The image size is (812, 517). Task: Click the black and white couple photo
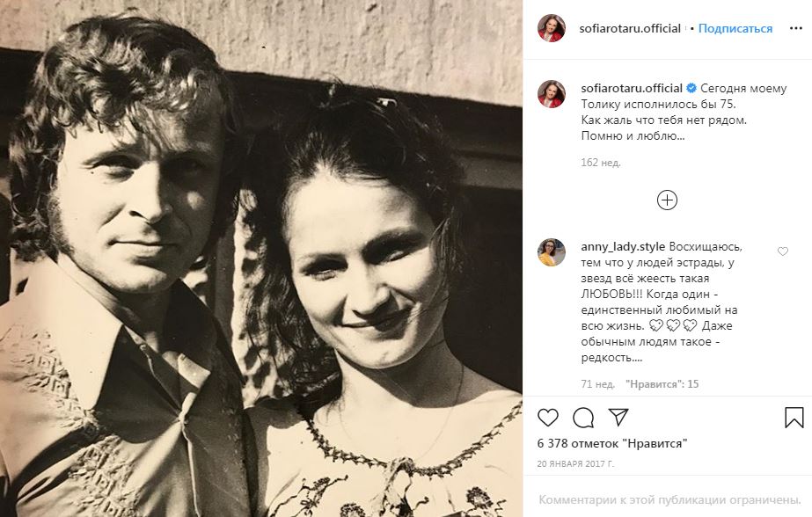tap(261, 258)
